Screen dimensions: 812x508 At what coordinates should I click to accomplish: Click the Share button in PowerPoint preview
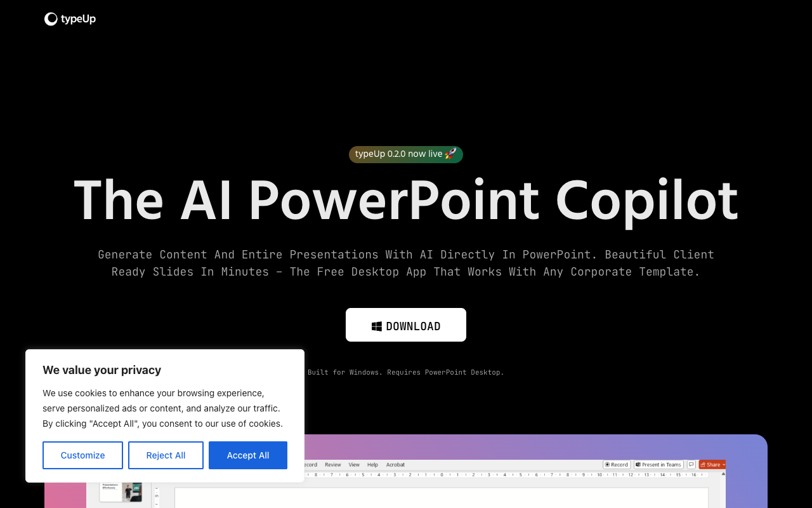point(712,465)
